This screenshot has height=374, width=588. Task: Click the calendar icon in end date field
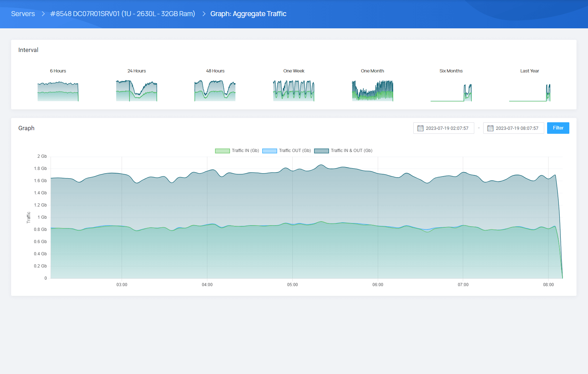tap(490, 128)
